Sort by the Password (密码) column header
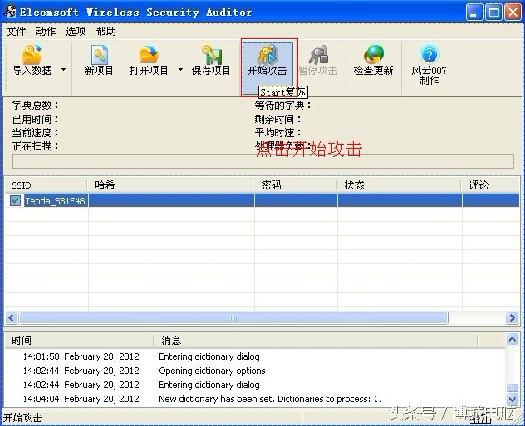 295,185
